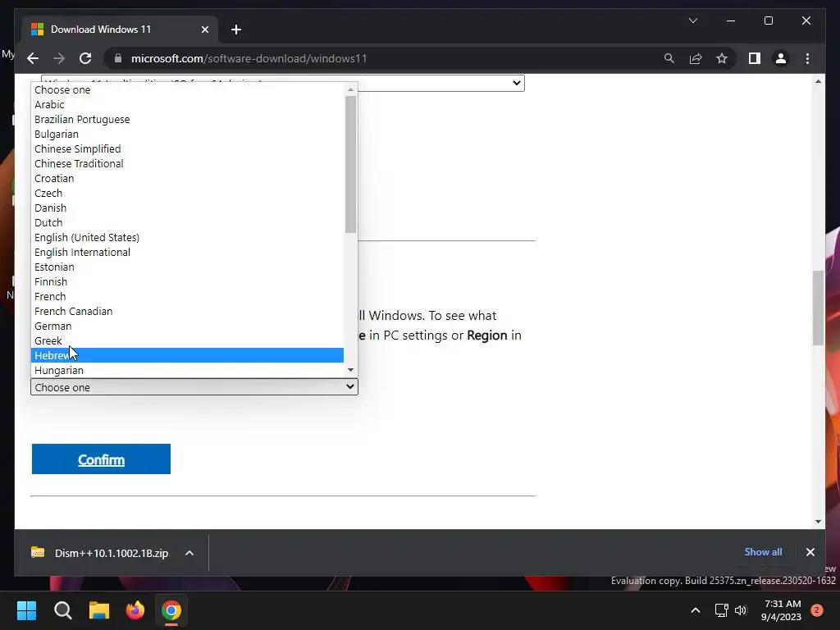Choose Dutch from the list

[x=187, y=222]
